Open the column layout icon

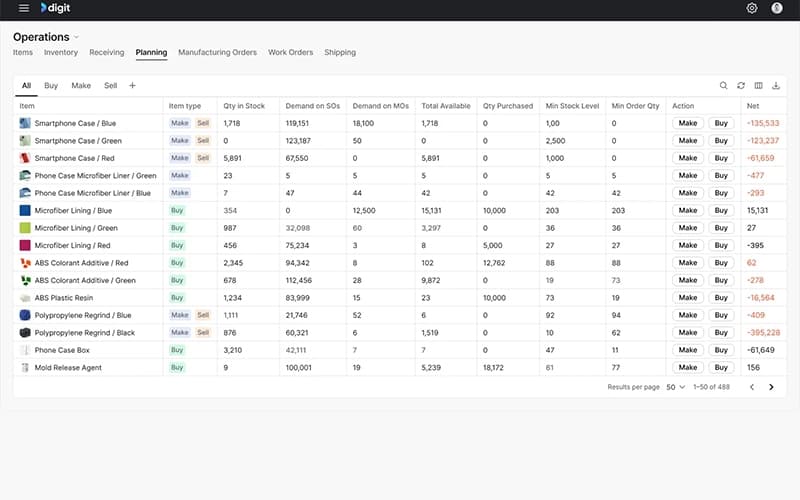point(758,86)
